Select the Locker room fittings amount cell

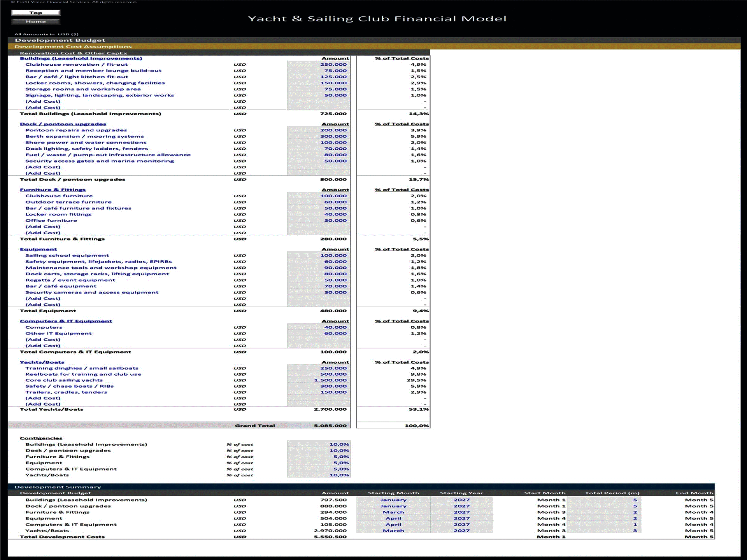coord(319,214)
